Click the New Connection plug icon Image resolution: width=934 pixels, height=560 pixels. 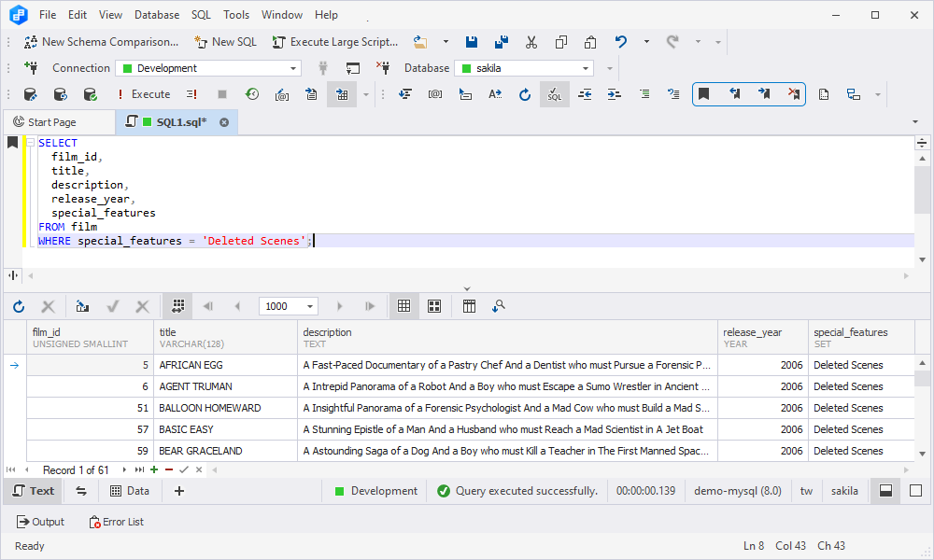pos(31,68)
